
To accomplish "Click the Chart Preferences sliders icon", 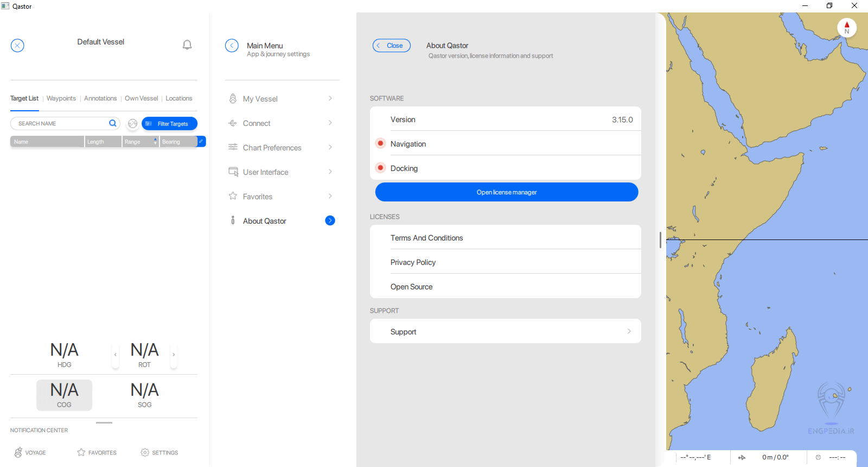I will coord(233,147).
